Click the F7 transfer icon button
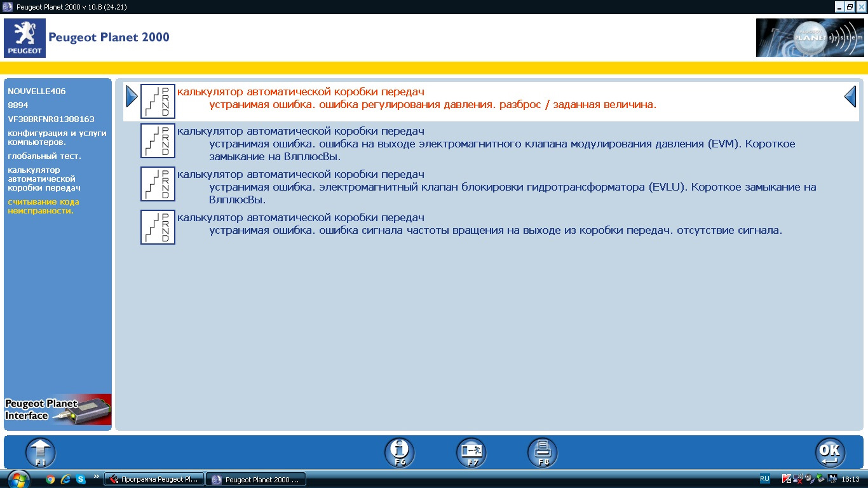This screenshot has height=488, width=868. pos(471,454)
